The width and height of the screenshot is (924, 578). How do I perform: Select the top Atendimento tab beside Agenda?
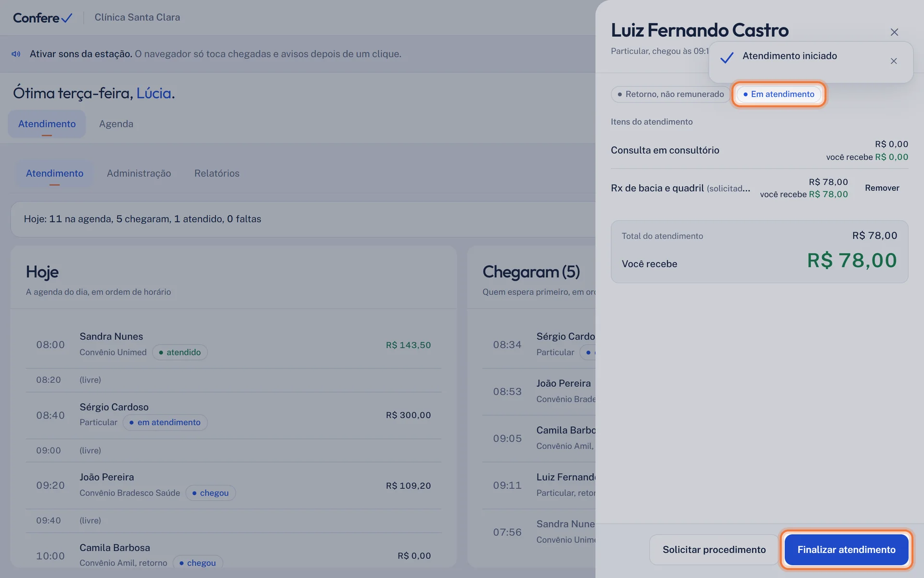click(x=47, y=124)
